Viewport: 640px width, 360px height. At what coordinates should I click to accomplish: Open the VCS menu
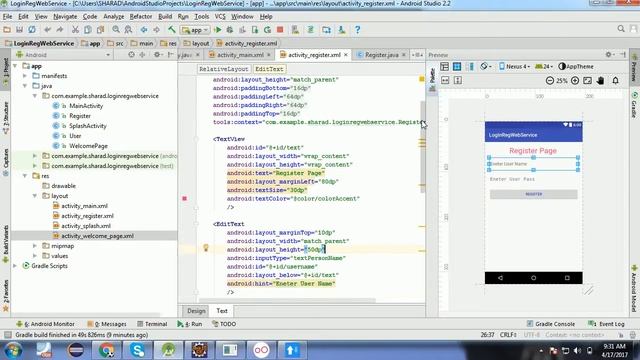[x=220, y=17]
